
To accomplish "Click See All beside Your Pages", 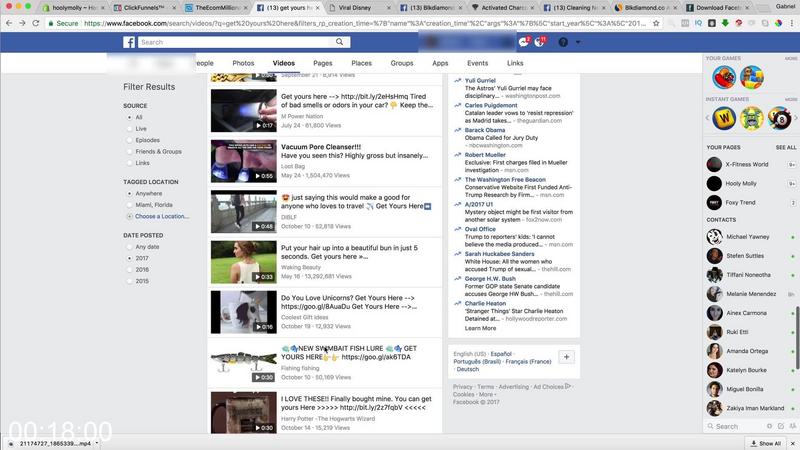I will (786, 147).
